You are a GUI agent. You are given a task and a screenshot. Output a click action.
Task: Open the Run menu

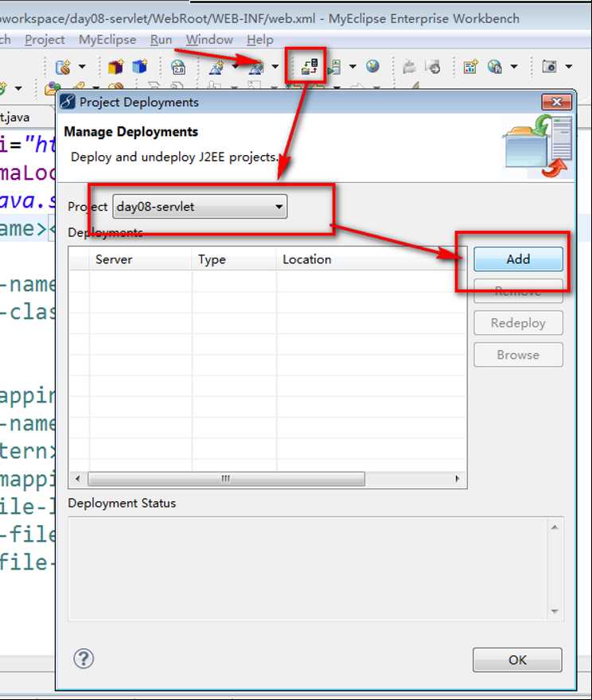pos(161,40)
